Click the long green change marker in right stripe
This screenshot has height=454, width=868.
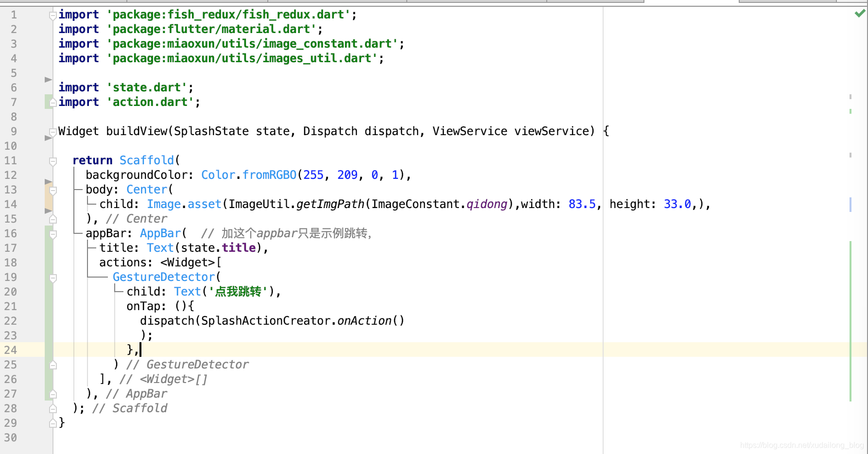coord(851,321)
